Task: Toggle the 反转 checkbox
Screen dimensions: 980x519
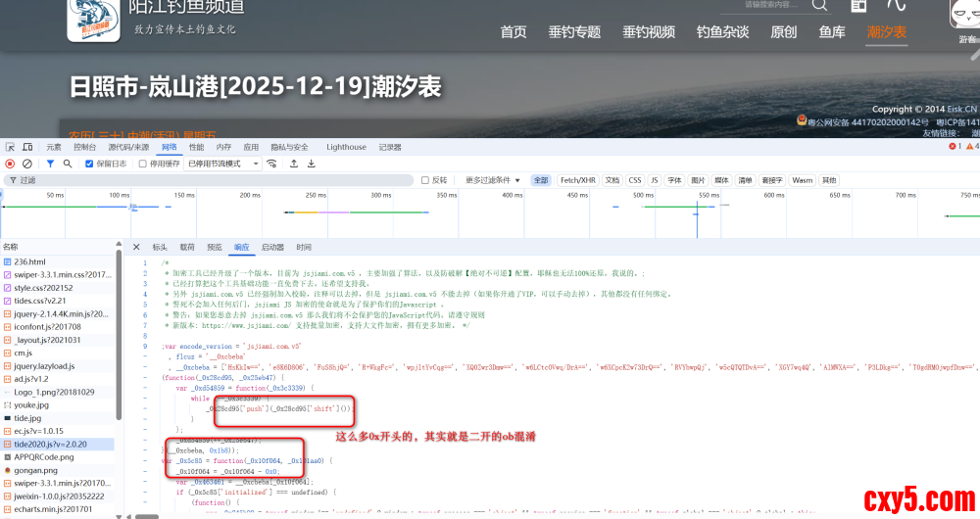Action: coord(425,180)
